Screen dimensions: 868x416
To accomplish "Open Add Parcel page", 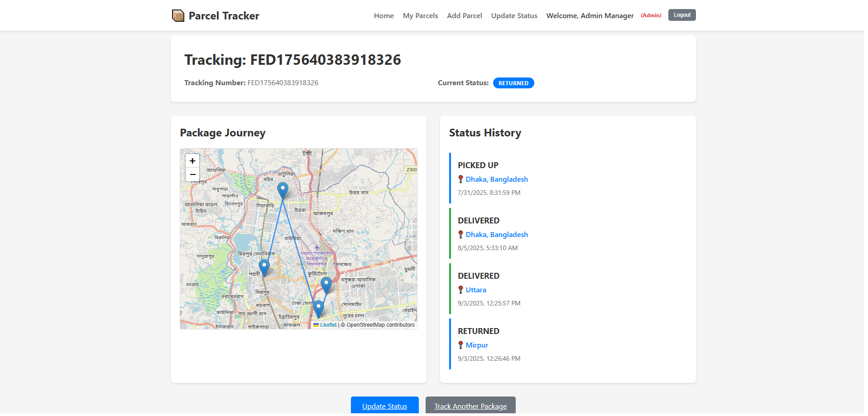I will point(465,16).
